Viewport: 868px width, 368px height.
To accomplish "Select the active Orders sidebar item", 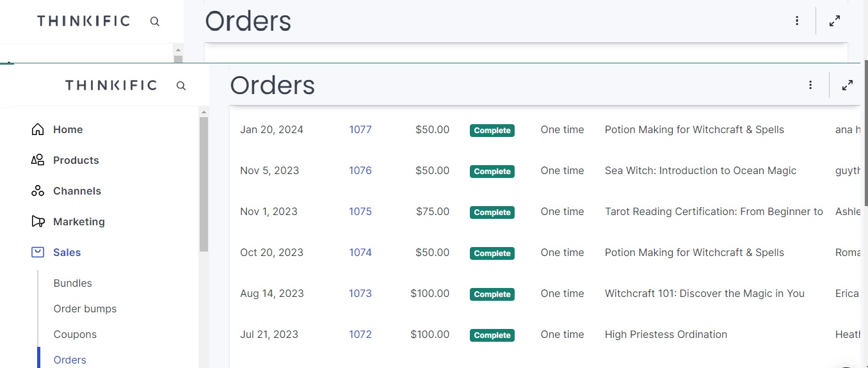I will point(70,360).
